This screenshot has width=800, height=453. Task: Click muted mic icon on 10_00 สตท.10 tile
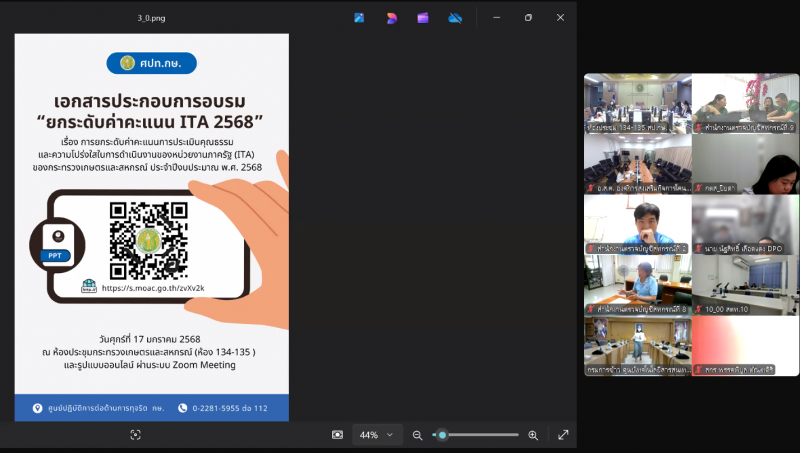point(698,309)
